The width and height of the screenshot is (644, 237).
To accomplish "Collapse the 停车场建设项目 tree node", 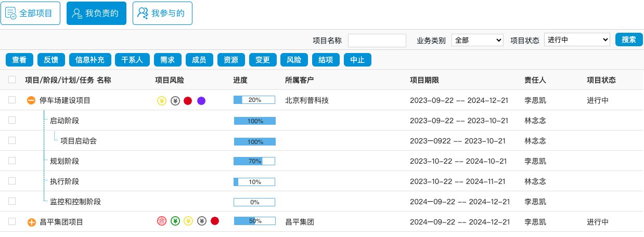I will tap(31, 101).
